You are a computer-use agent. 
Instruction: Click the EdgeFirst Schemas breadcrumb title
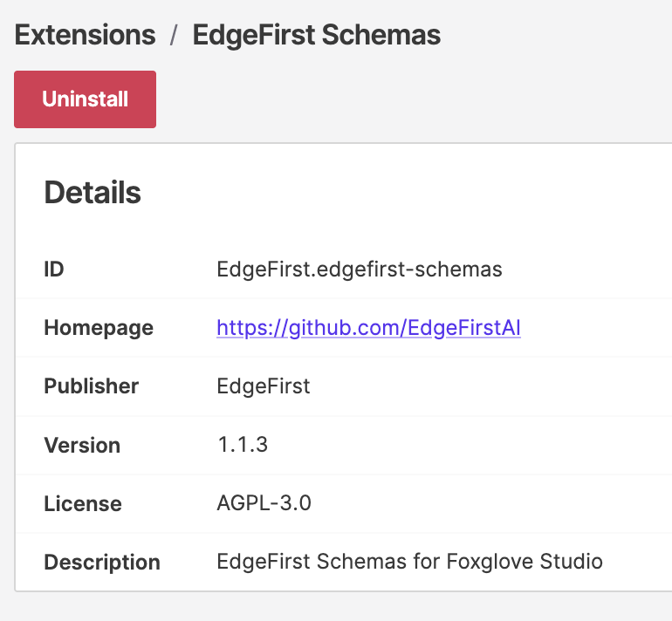click(316, 35)
